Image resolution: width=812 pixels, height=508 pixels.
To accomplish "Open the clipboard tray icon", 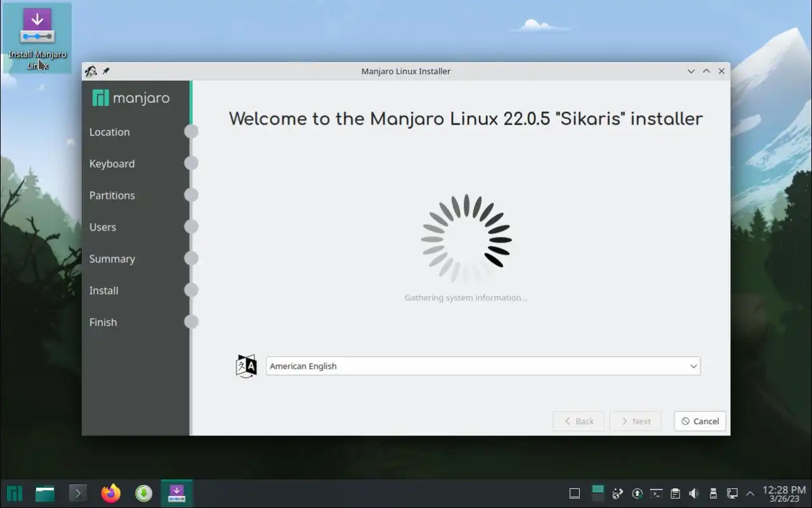I will (676, 493).
